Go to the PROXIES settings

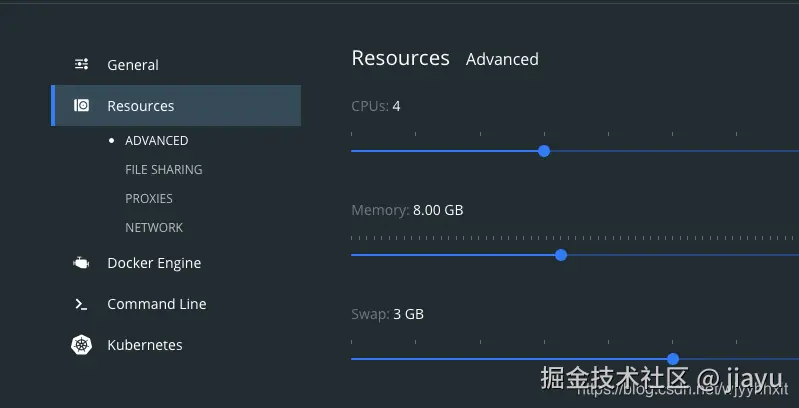[149, 199]
